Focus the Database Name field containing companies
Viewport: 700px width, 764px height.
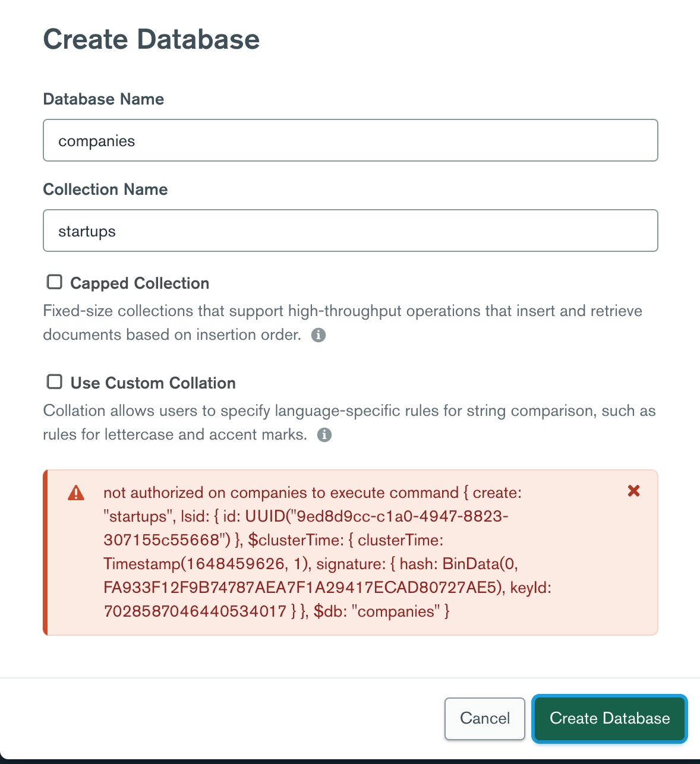pyautogui.click(x=351, y=141)
